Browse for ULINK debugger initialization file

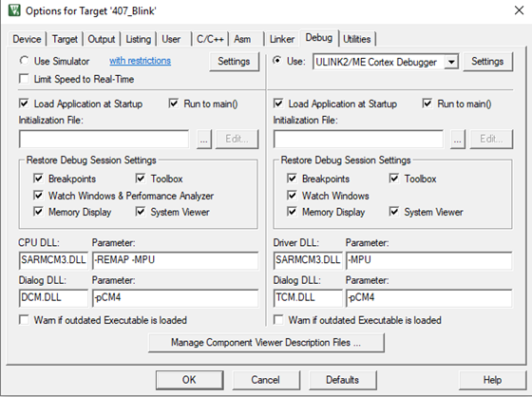point(457,139)
